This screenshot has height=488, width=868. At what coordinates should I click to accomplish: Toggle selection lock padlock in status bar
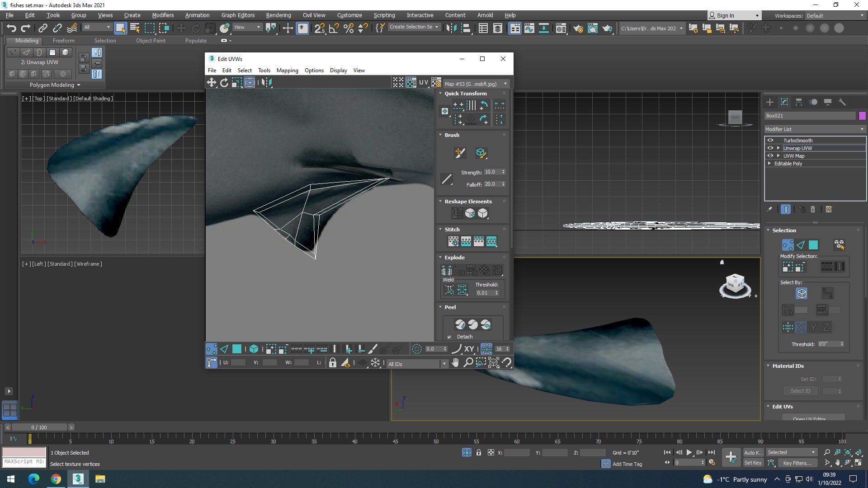tap(479, 452)
